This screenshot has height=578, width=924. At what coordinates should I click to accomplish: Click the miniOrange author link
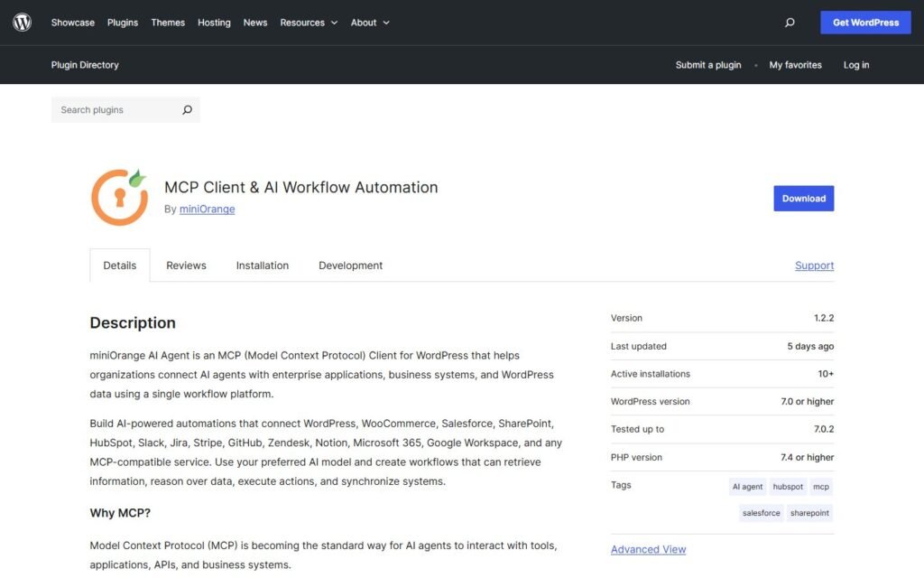pos(207,209)
